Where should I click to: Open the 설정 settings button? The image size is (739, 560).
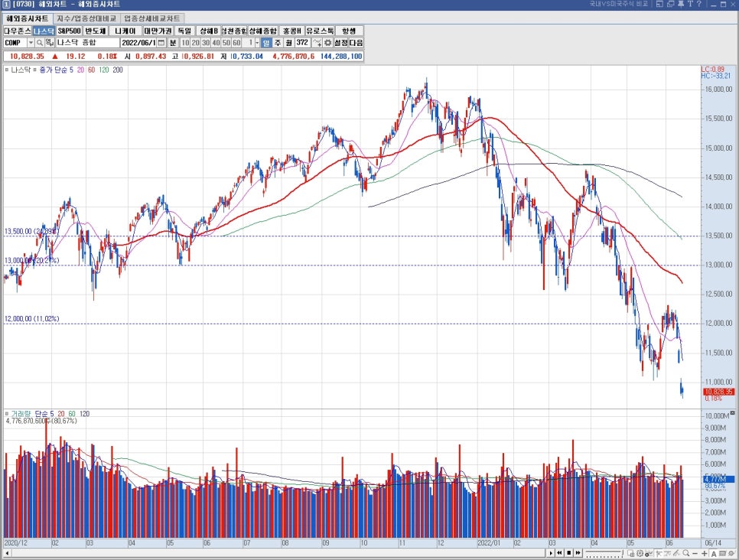coord(341,43)
